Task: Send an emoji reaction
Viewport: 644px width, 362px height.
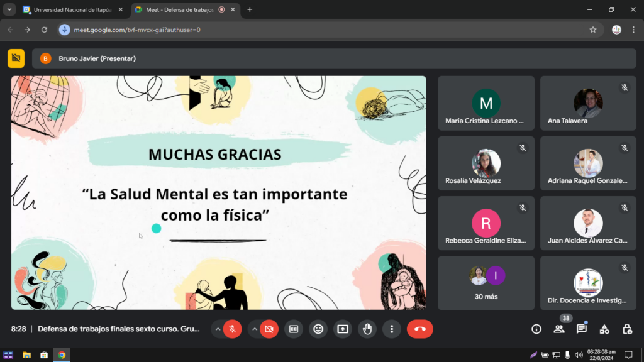Action: [318, 329]
